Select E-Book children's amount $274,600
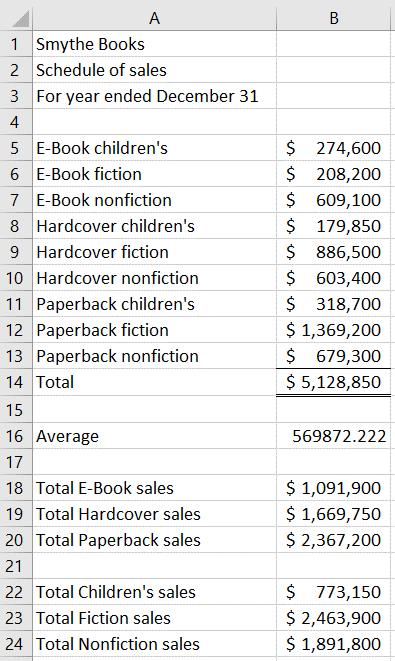 click(333, 148)
